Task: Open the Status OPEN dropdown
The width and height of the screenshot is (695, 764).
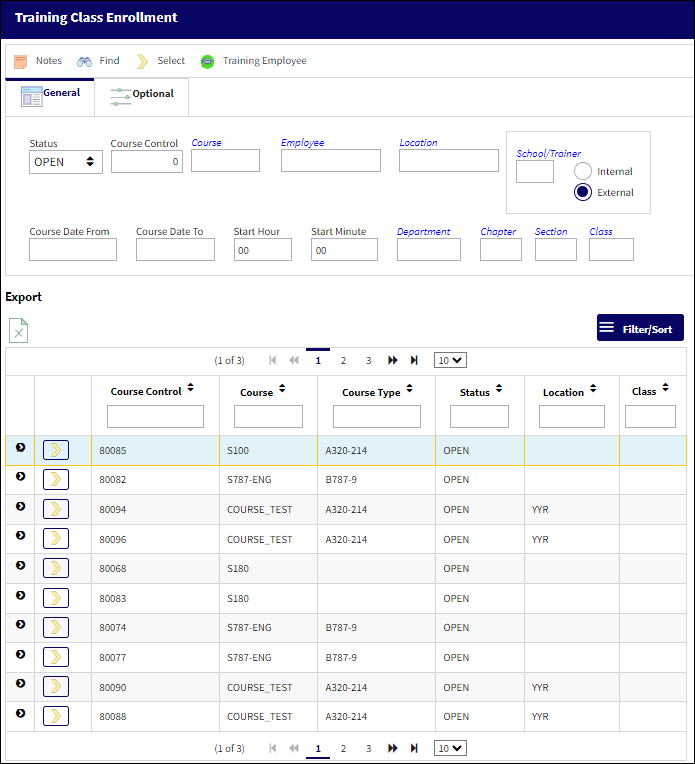Action: [x=66, y=162]
